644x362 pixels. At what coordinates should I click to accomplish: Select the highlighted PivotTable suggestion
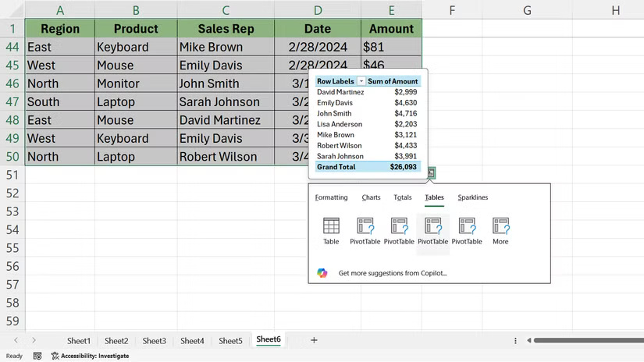tap(432, 231)
